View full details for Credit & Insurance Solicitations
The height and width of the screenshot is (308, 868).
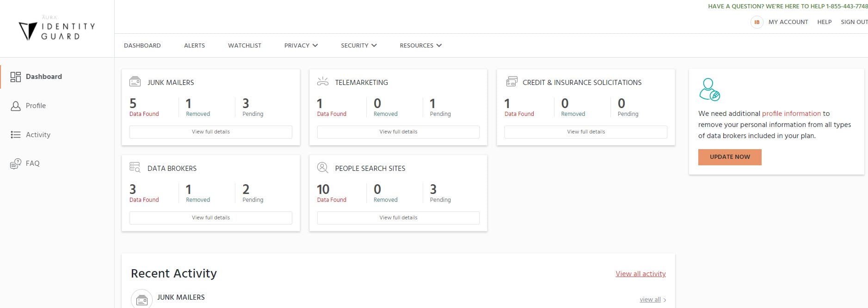tap(585, 132)
